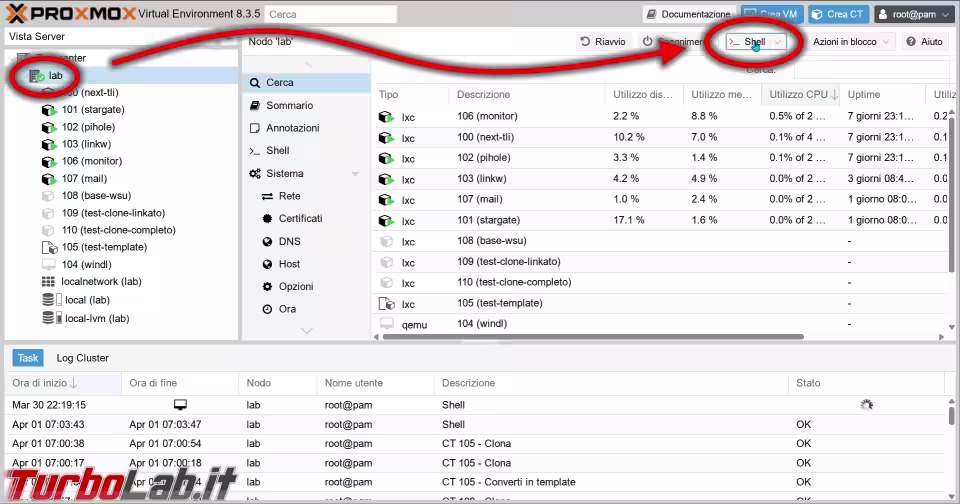Select the 103 (linkw) row in table
Screen dimensions: 960x504
click(x=661, y=179)
